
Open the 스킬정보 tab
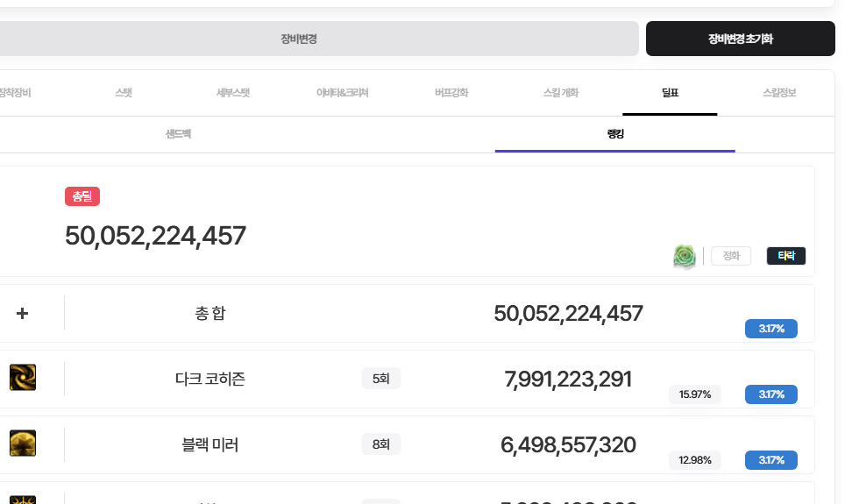[779, 92]
